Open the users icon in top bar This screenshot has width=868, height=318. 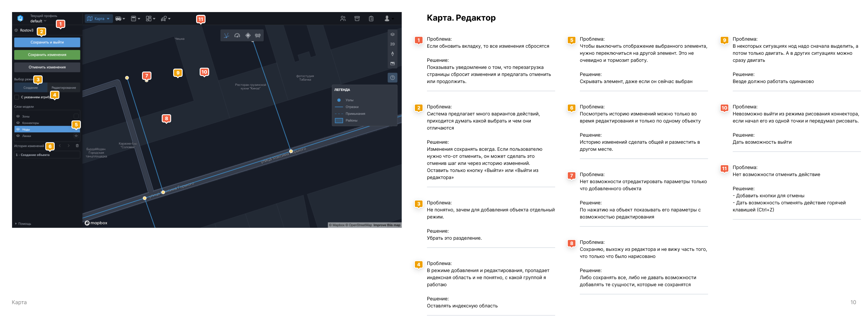pos(343,19)
